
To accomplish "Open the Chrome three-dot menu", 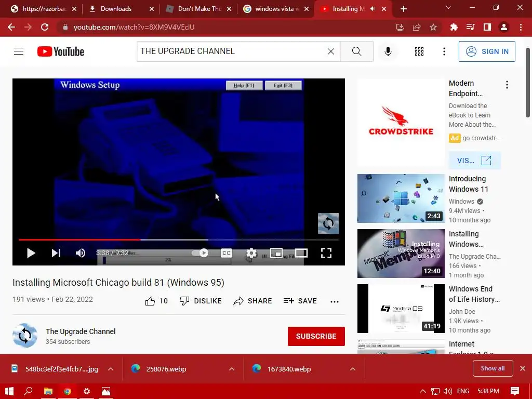I will click(x=521, y=27).
